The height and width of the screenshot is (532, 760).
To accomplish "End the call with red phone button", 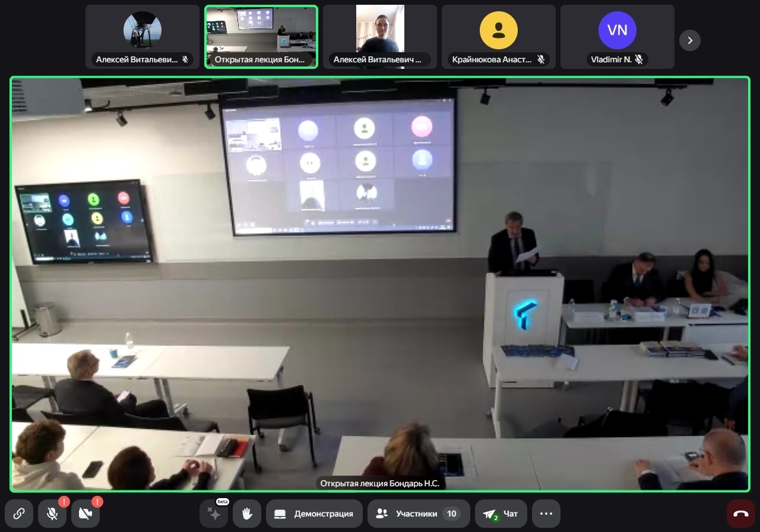I will click(740, 514).
